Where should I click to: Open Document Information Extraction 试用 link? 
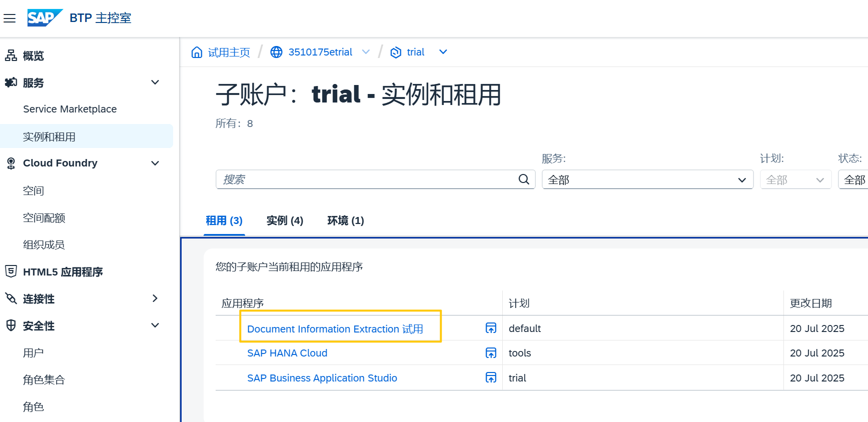click(335, 328)
